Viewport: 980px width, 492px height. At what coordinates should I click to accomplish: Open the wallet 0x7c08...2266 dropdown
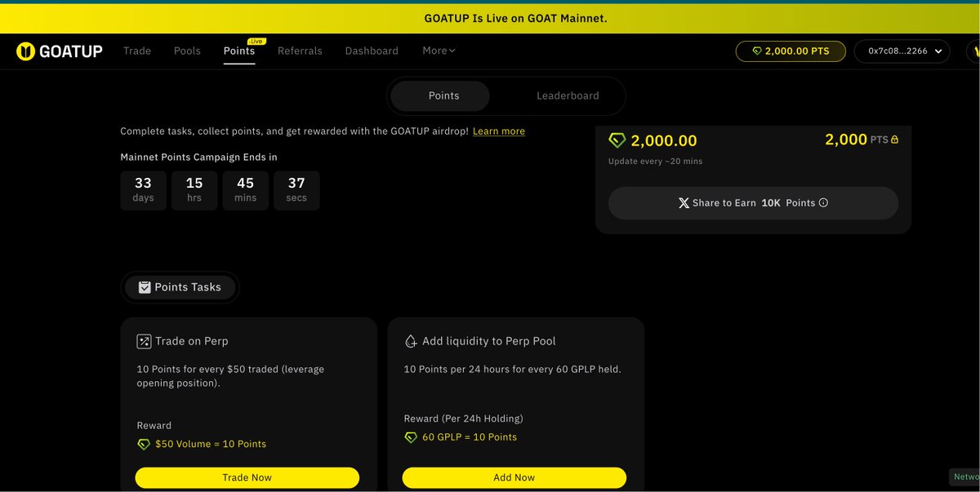coord(902,51)
